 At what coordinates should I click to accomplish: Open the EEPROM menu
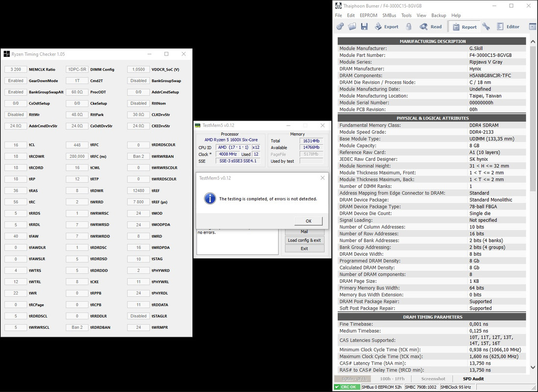(368, 16)
